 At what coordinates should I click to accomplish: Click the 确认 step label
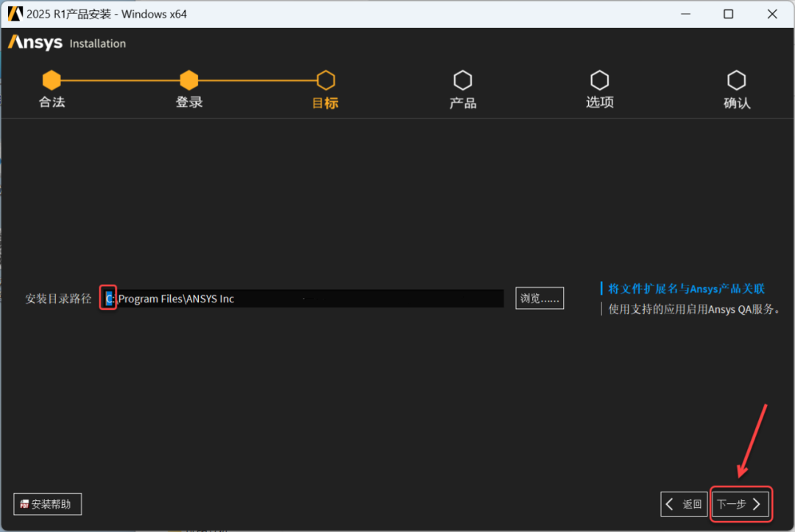737,103
